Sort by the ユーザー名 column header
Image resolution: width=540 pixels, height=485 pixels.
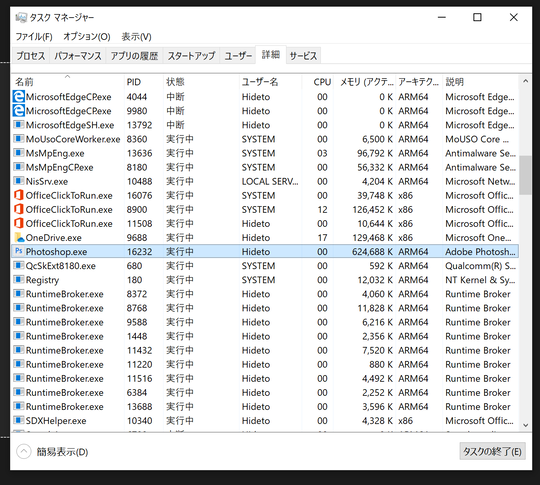(x=270, y=82)
